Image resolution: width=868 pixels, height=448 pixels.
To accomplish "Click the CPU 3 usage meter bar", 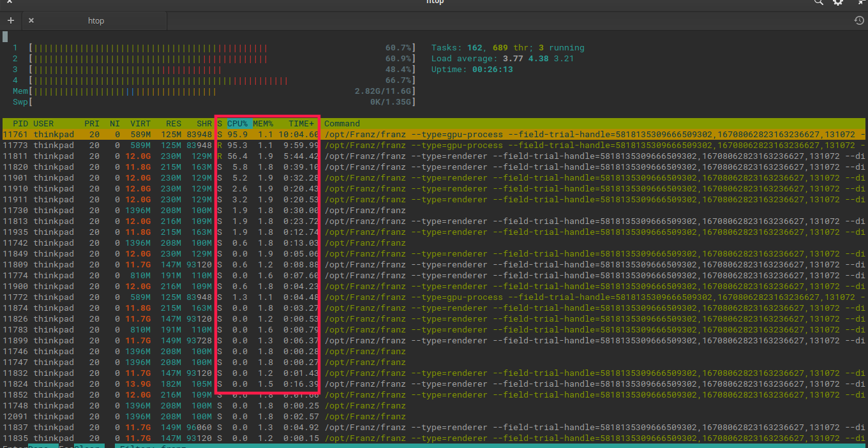I will click(x=222, y=70).
